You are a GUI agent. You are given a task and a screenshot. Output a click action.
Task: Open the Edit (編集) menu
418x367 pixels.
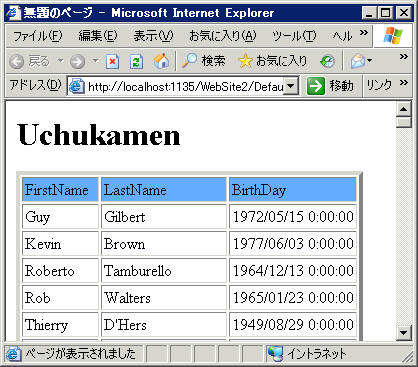pyautogui.click(x=98, y=36)
